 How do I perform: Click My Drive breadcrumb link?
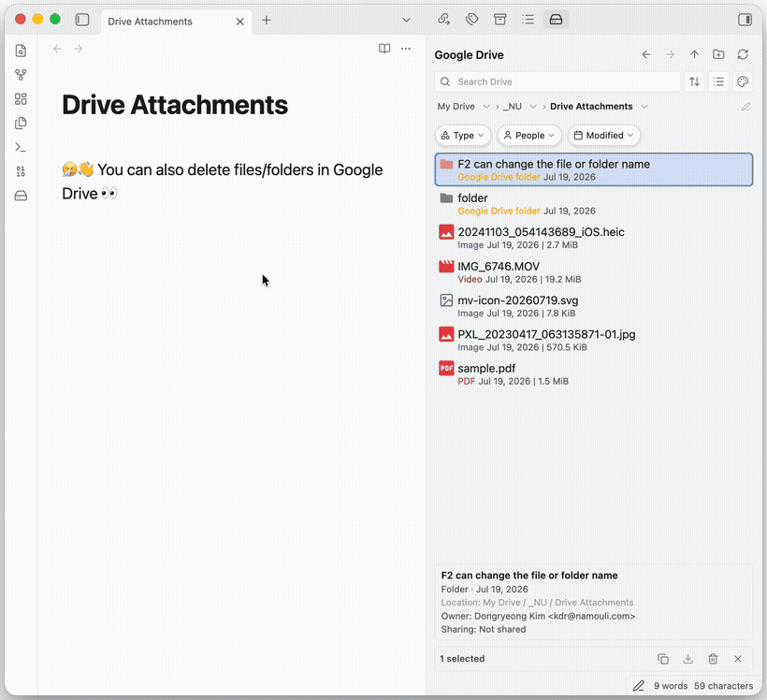tap(456, 107)
